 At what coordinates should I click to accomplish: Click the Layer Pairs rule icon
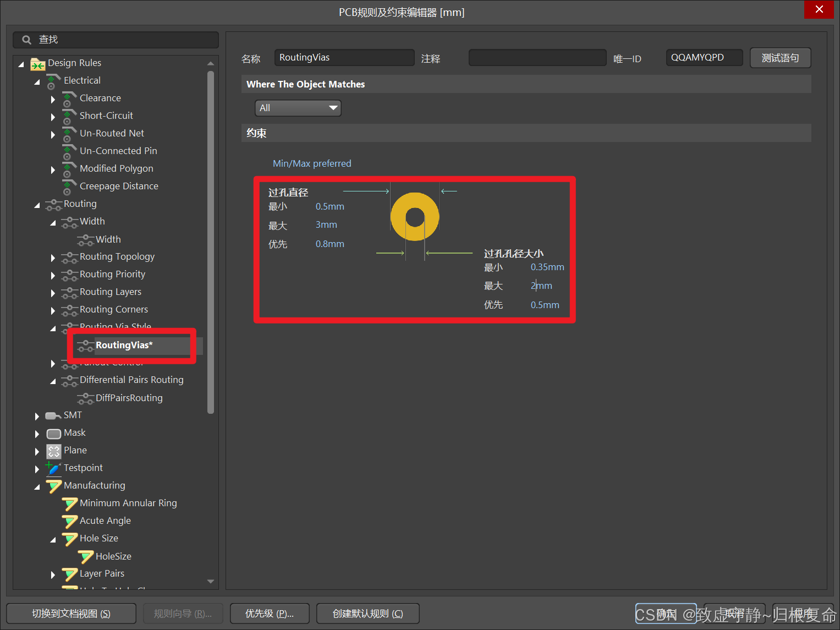(x=69, y=574)
